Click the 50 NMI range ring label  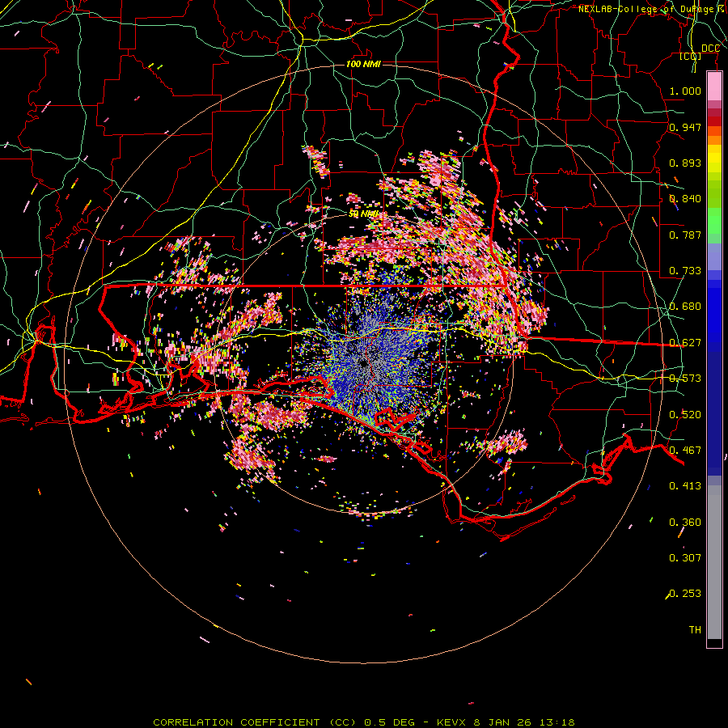coord(362,214)
